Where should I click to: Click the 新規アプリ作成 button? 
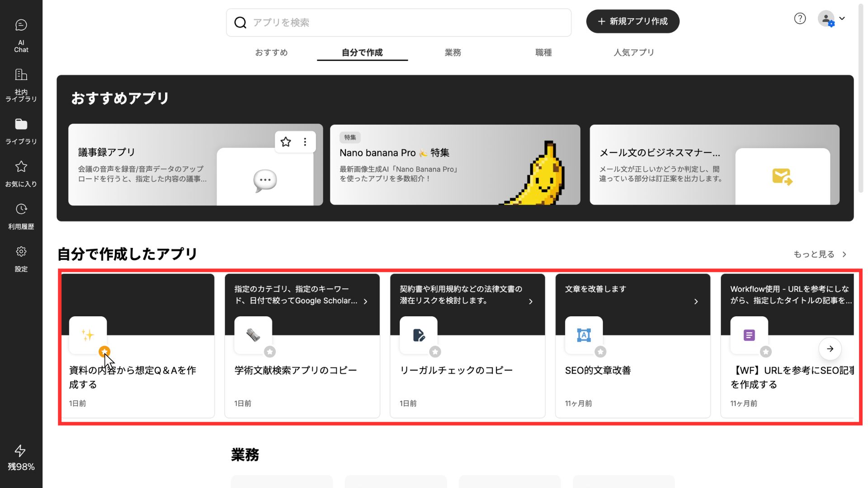pos(632,21)
